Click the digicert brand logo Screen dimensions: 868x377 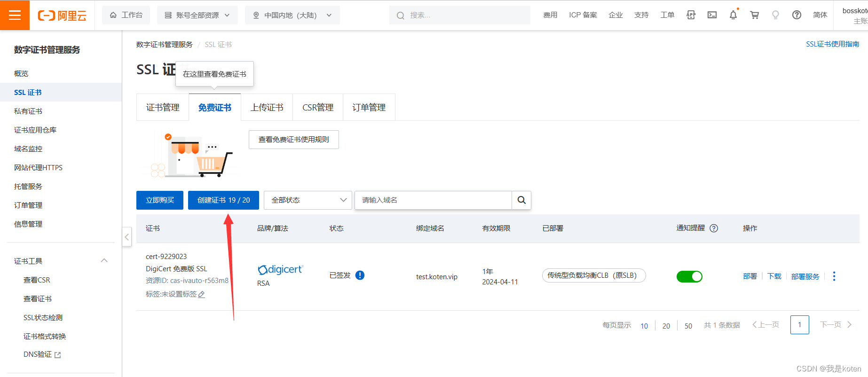click(x=280, y=269)
